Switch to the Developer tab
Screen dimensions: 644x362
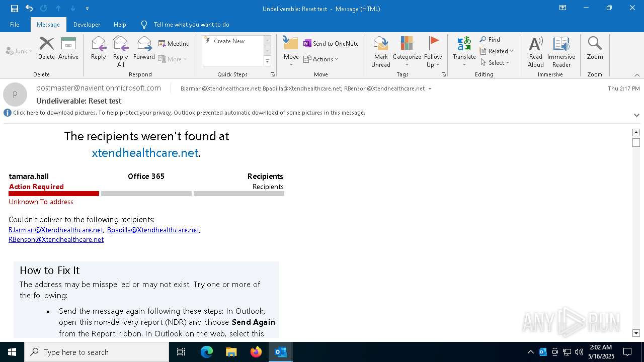pos(87,25)
